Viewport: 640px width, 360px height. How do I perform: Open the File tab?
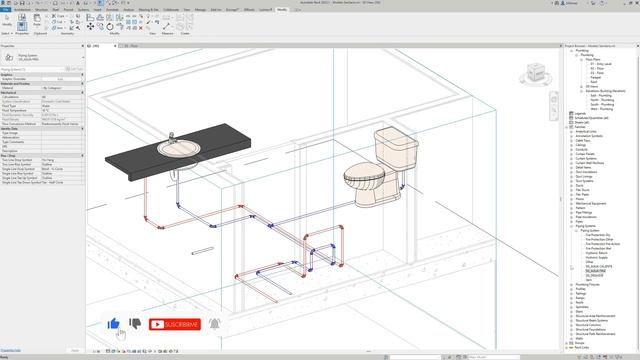[x=6, y=9]
